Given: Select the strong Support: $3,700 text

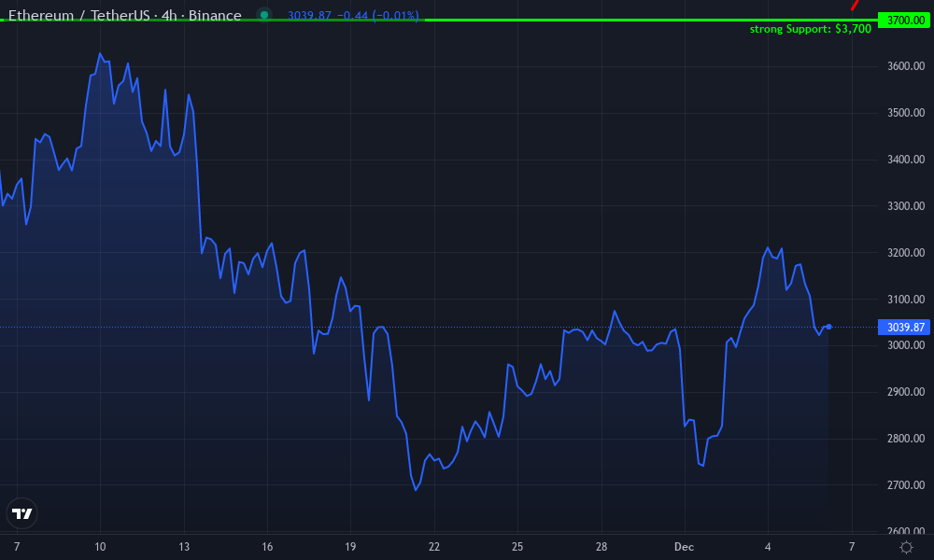Looking at the screenshot, I should 810,29.
